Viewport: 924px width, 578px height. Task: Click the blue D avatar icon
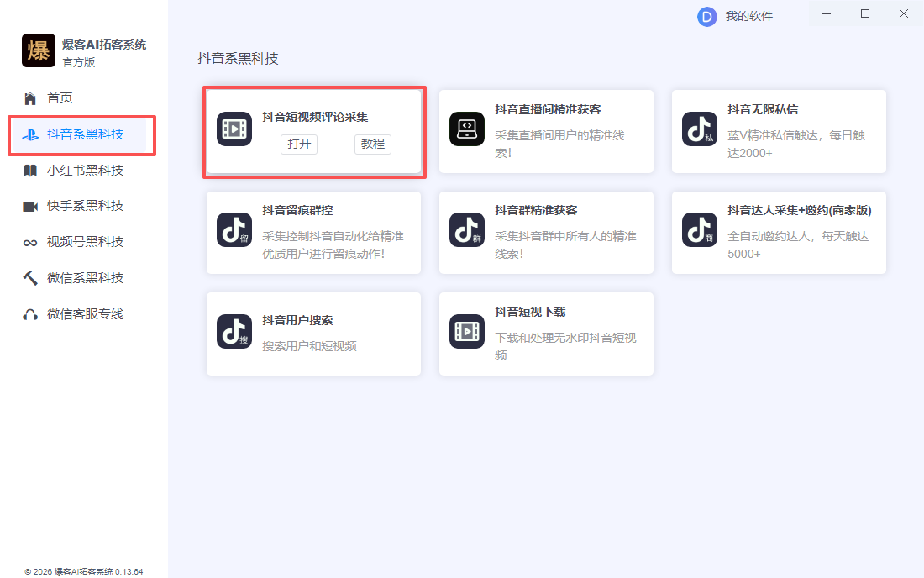point(706,17)
